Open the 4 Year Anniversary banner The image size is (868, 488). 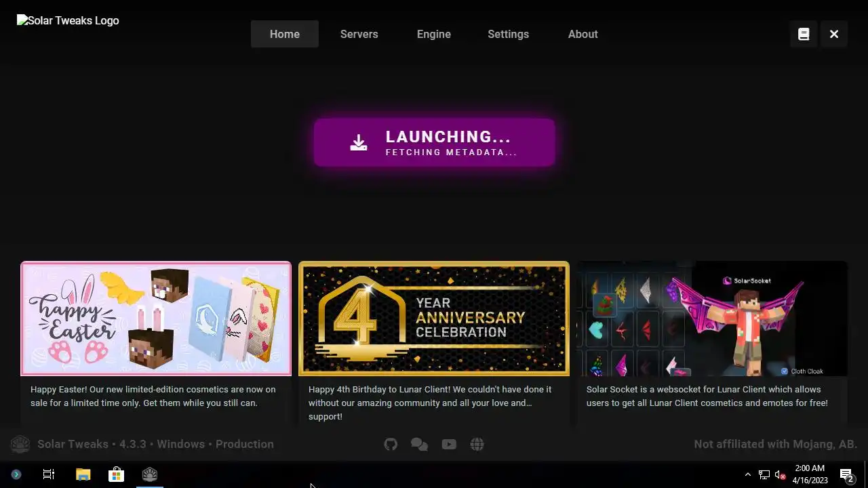434,319
